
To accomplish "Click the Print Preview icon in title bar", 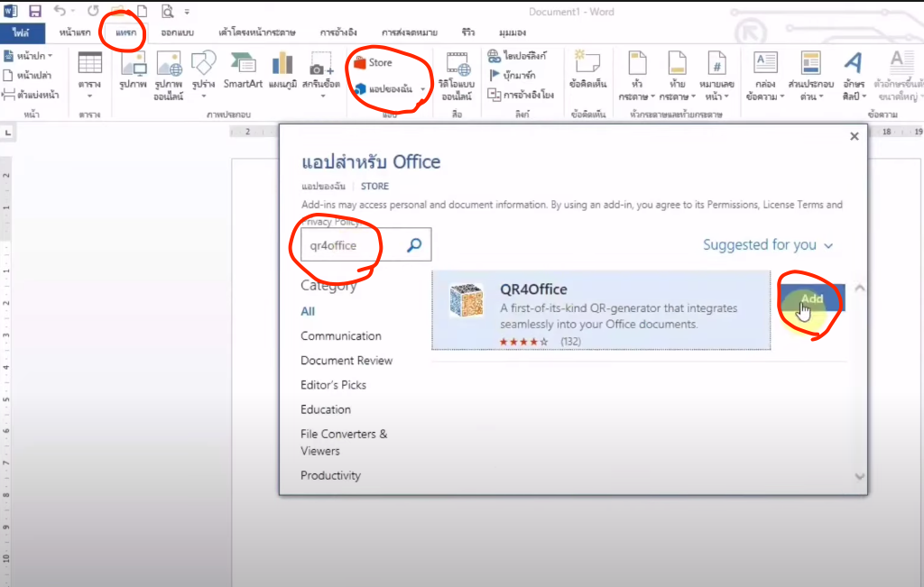I will (x=167, y=11).
